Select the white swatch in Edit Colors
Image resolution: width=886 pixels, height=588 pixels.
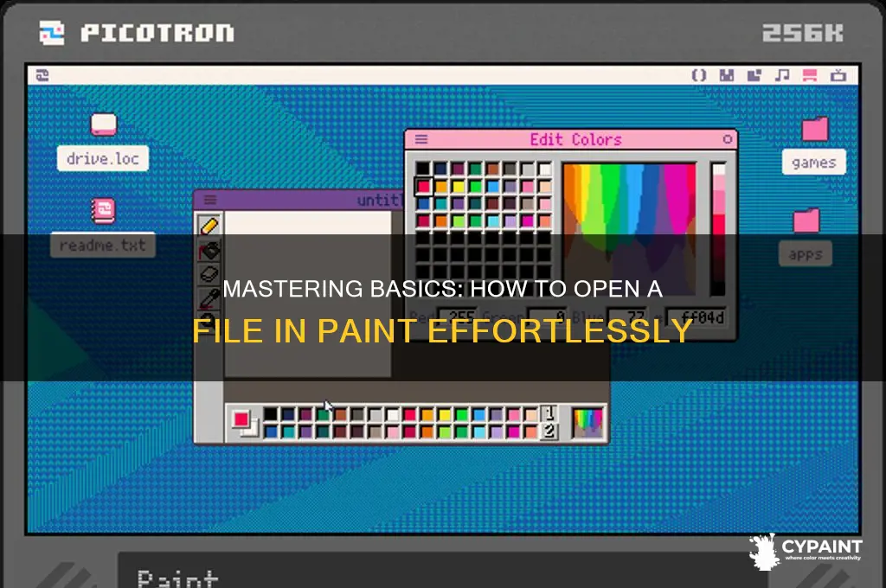click(545, 169)
